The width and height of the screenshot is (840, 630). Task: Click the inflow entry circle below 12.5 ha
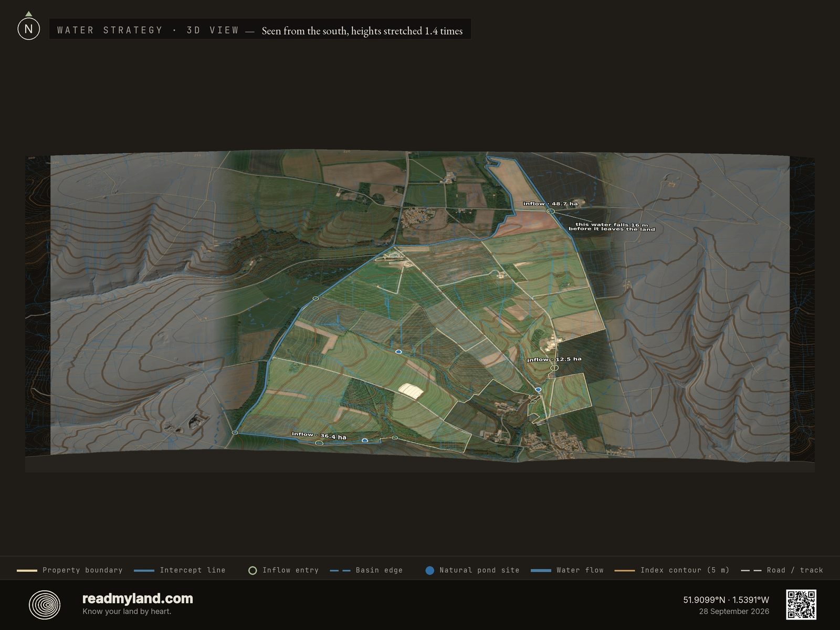[x=554, y=368]
